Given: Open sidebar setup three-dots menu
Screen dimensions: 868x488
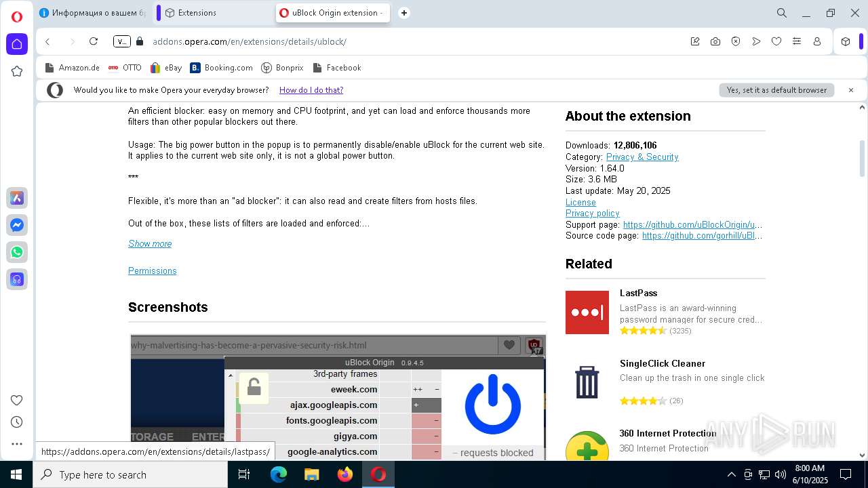Looking at the screenshot, I should (17, 444).
